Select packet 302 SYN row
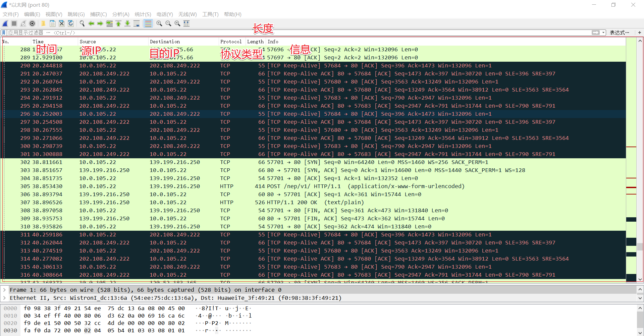Screen dimensions: 644x336 pos(314,162)
